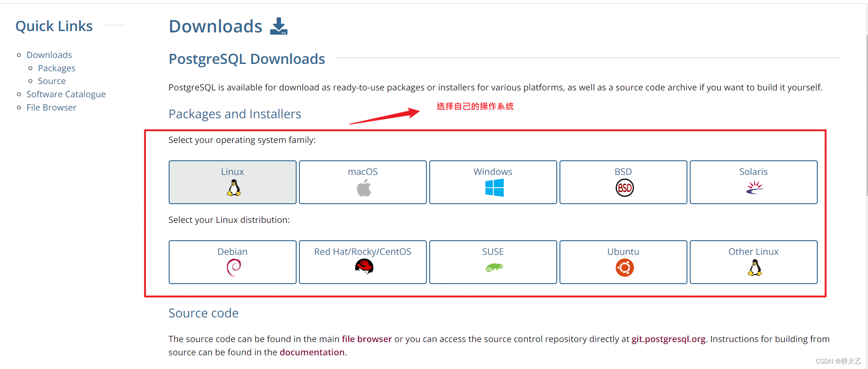Open the documentation link
This screenshot has width=868, height=369.
click(312, 352)
